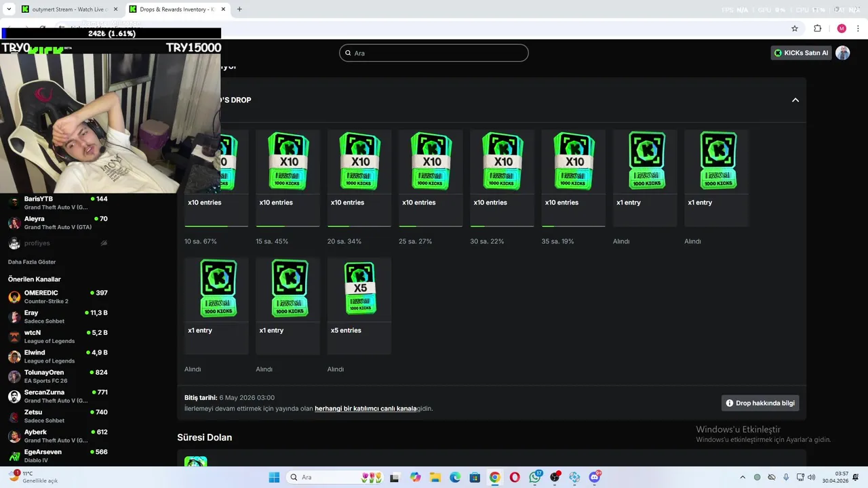Click the microphone icon in the system tray
Screen dimensions: 868x488
coord(786,477)
